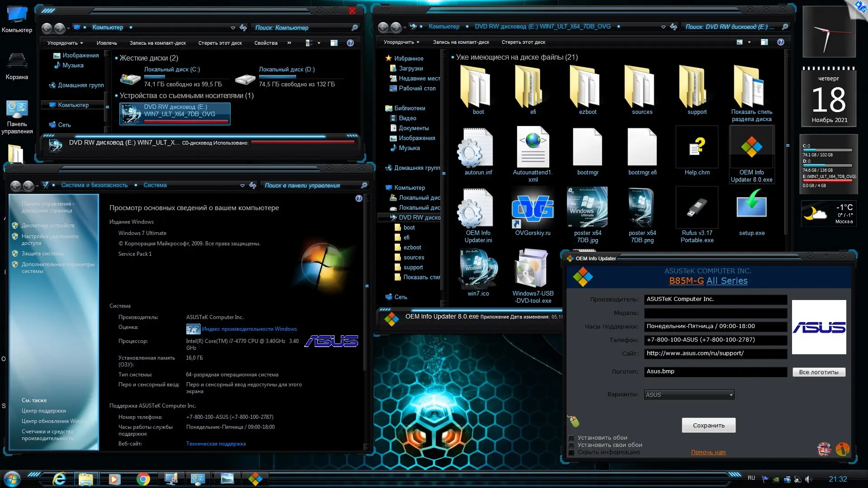Toggle the "Скрыть информацию" checkbox
868x488 pixels.
coord(571,453)
